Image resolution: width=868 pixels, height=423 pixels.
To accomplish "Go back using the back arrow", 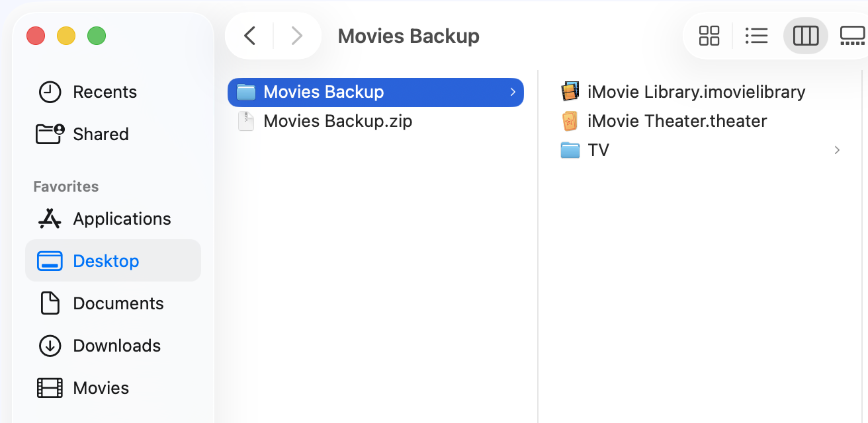I will pos(250,36).
